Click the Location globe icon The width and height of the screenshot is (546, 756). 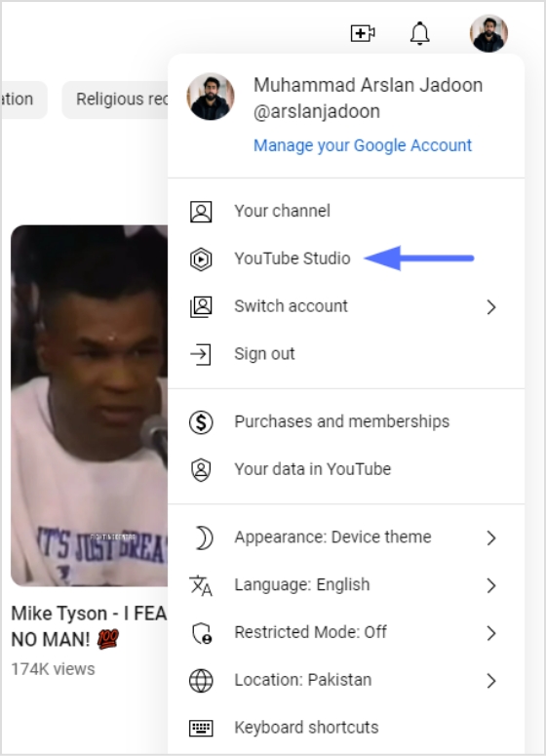(201, 681)
